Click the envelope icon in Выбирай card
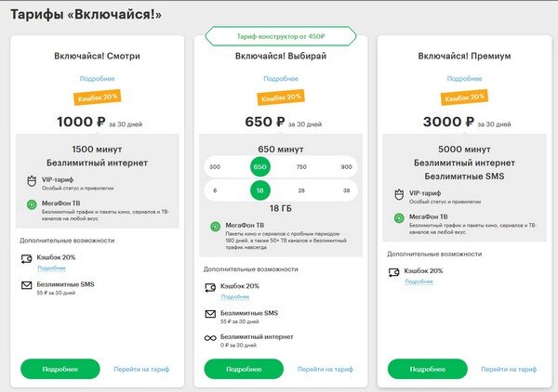Viewport: 558px width, 392px height. [210, 314]
